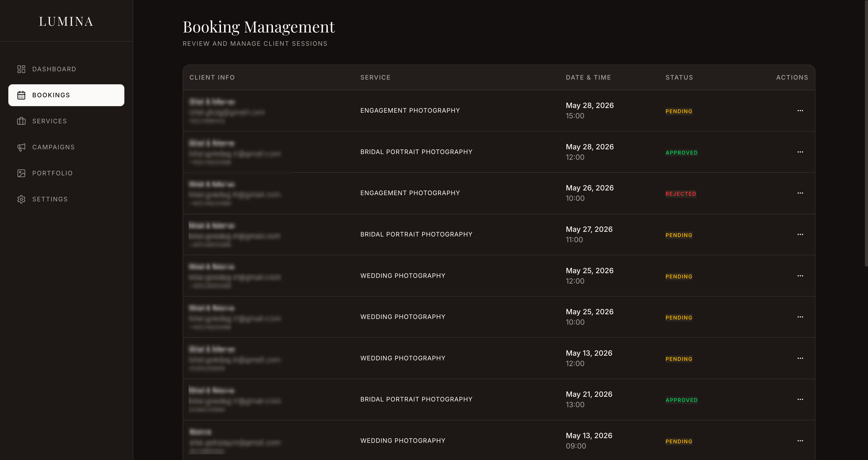Open actions menu for May 28 12:00 booking

800,152
